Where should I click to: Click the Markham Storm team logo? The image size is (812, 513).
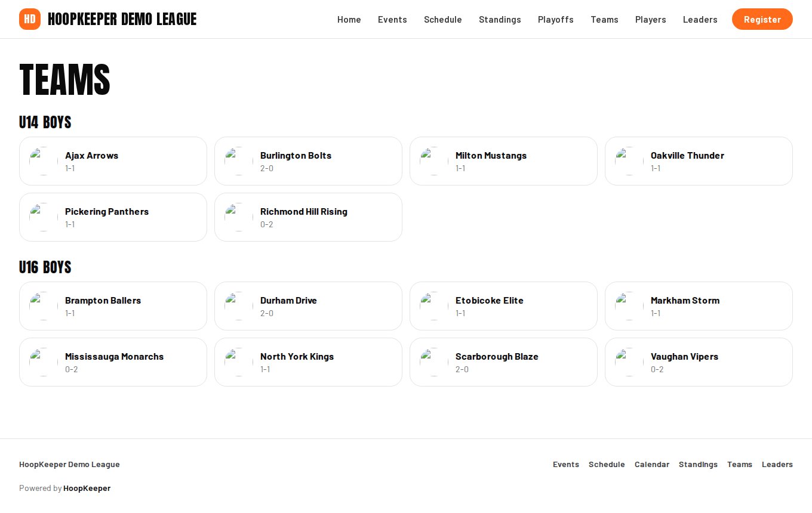pyautogui.click(x=629, y=306)
